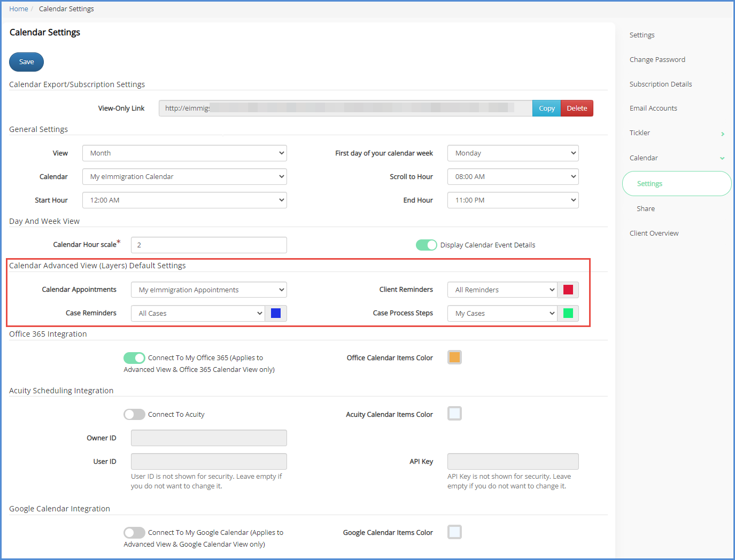This screenshot has height=560, width=735.
Task: Open the View dropdown set to Month
Action: [184, 153]
